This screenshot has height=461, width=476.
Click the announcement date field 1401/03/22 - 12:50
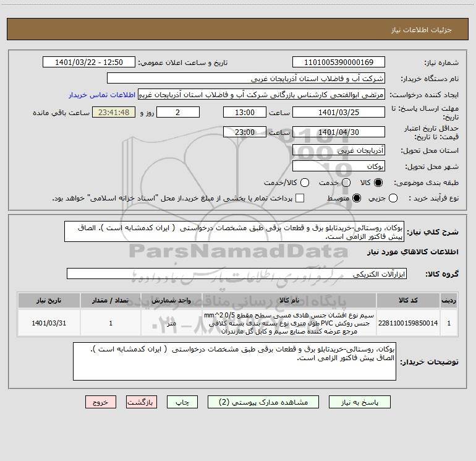[x=89, y=62]
